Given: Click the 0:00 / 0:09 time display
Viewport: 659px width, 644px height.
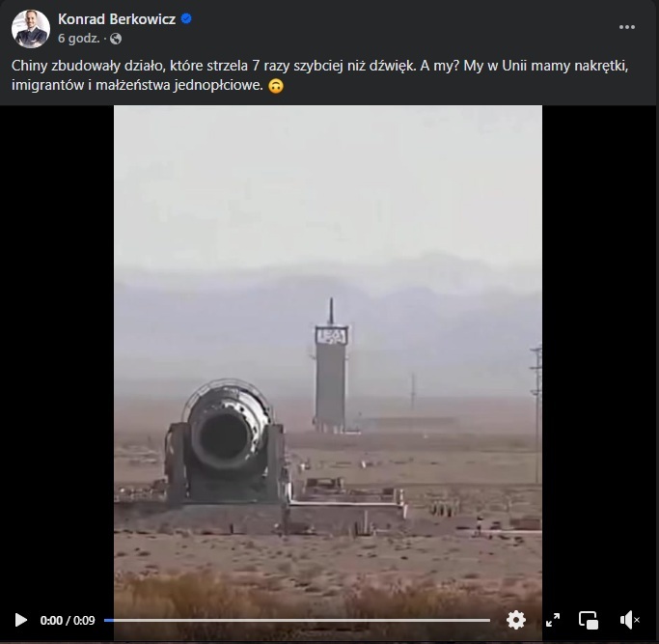Looking at the screenshot, I should coord(68,621).
